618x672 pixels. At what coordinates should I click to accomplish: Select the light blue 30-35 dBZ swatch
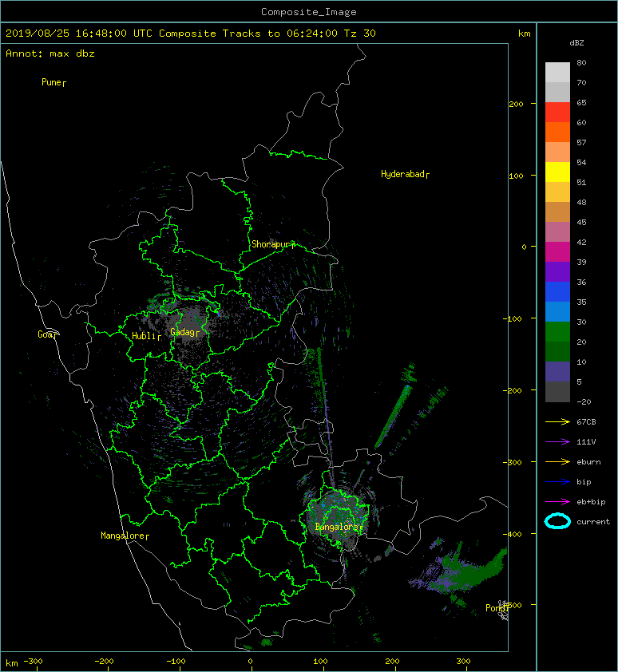click(x=557, y=312)
